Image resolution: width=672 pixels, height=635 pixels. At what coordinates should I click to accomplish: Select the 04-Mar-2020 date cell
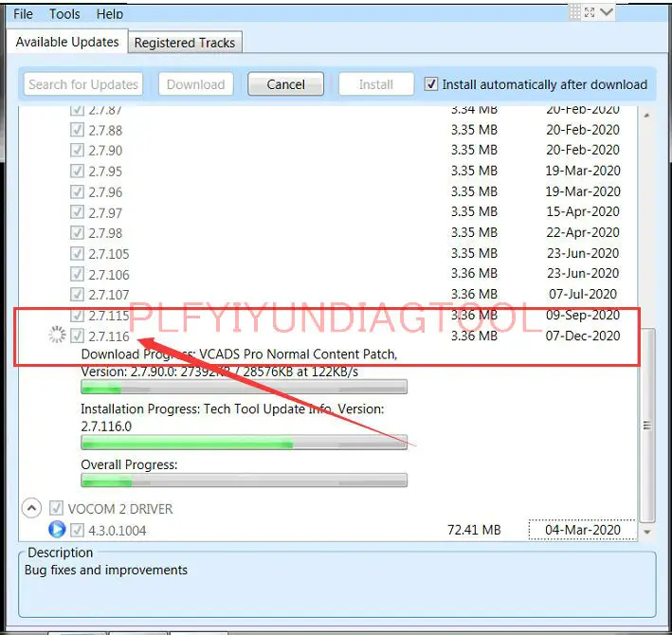click(582, 530)
